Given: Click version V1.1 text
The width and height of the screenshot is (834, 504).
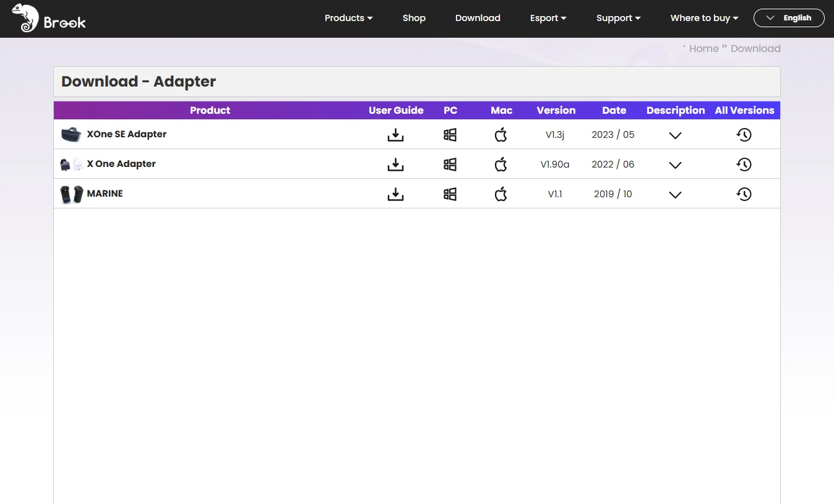Looking at the screenshot, I should pyautogui.click(x=555, y=194).
